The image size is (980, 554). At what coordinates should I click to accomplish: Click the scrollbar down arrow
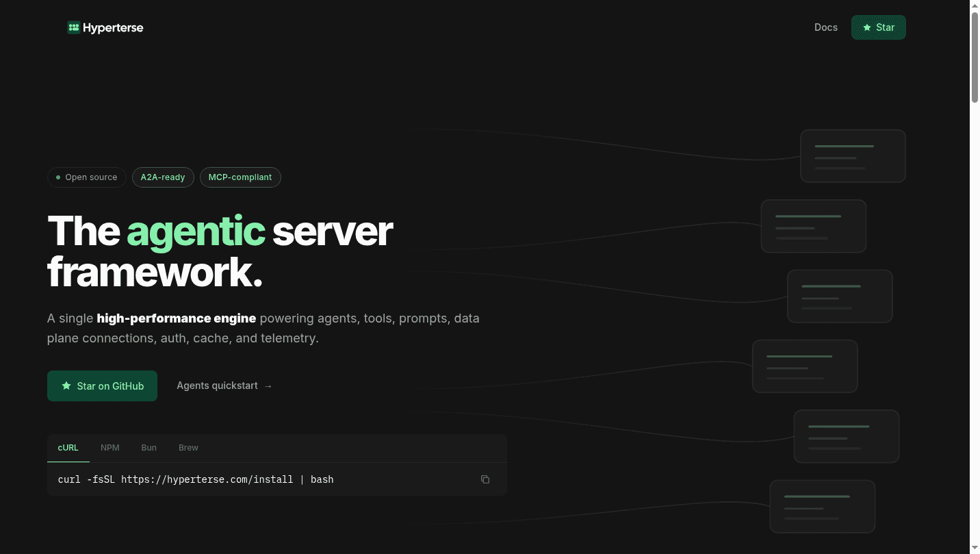(x=975, y=549)
